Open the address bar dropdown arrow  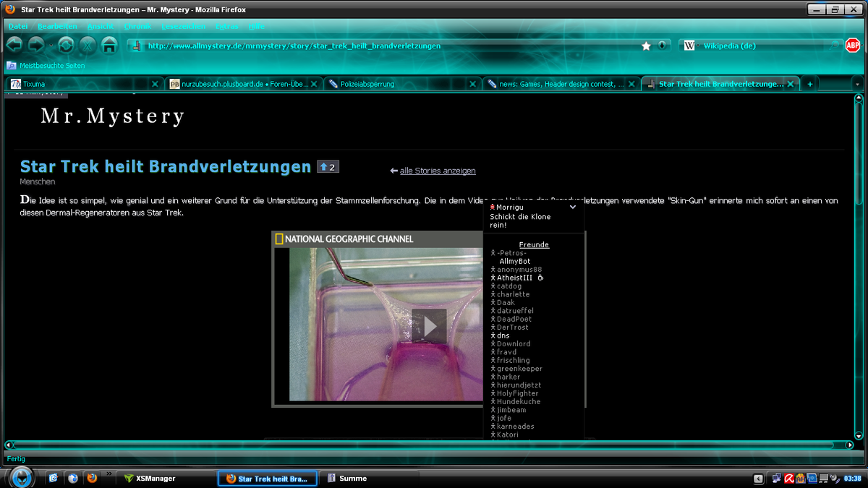(x=662, y=46)
